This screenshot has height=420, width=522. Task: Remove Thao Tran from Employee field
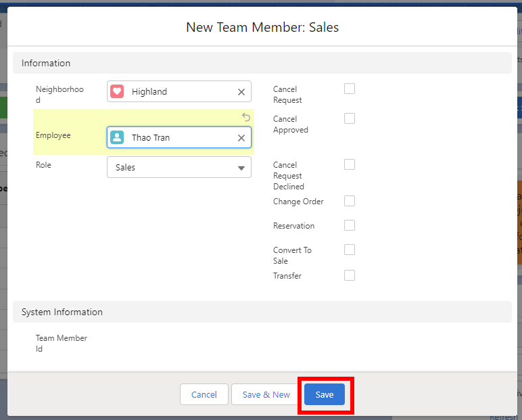click(x=241, y=138)
